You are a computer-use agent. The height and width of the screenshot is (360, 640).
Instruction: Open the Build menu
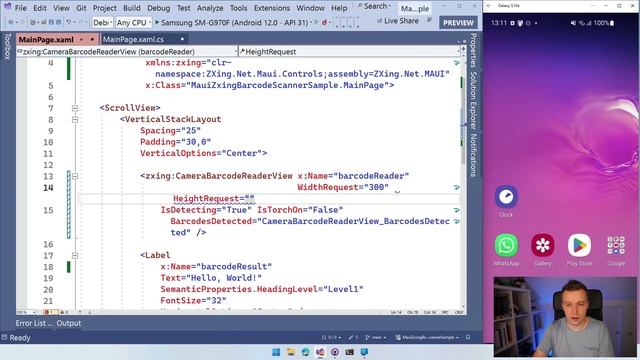point(131,8)
